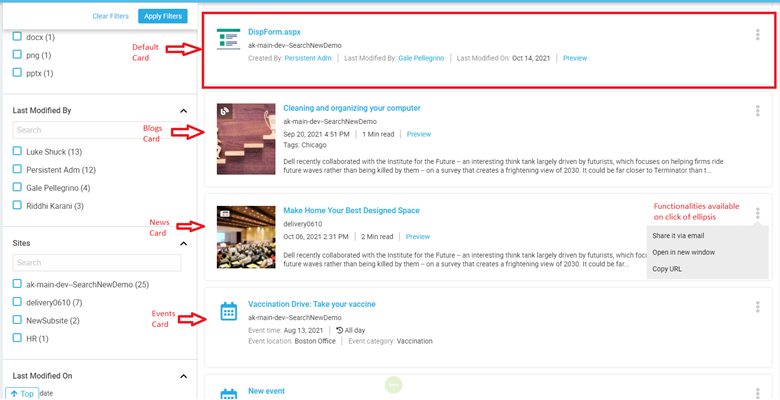Screen dimensions: 780x400
Task: Choose Copy URL from ellipsis menu
Action: [x=667, y=269]
